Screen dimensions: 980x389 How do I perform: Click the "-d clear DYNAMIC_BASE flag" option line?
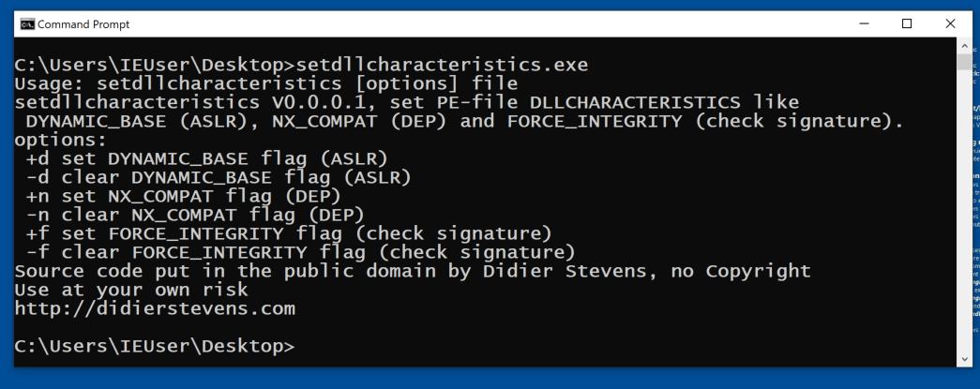tap(218, 177)
